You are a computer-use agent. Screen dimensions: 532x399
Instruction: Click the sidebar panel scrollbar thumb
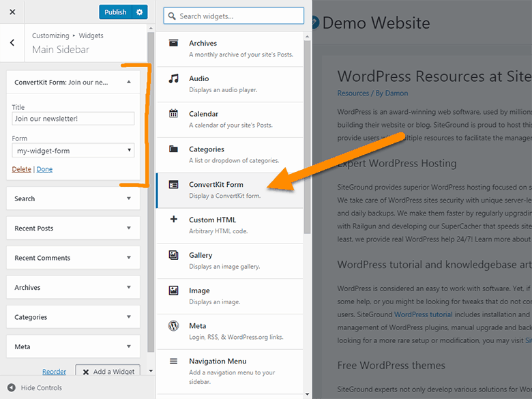pos(151,192)
